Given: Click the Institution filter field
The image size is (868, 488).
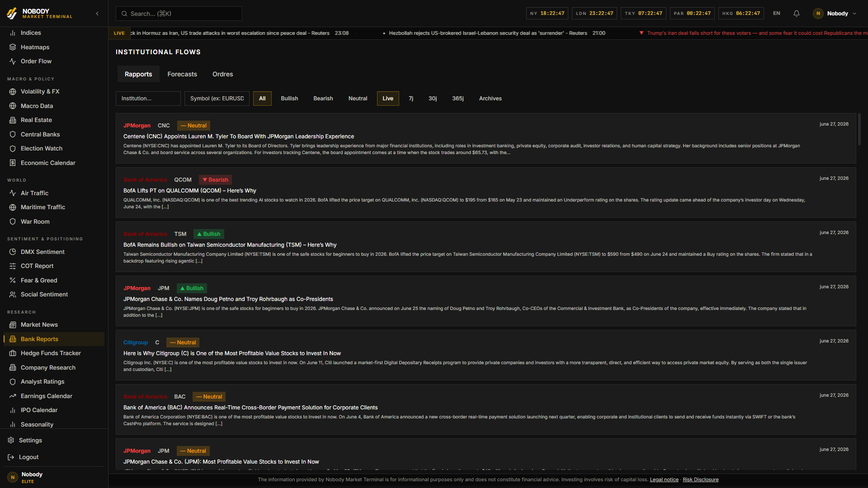Looking at the screenshot, I should point(148,99).
